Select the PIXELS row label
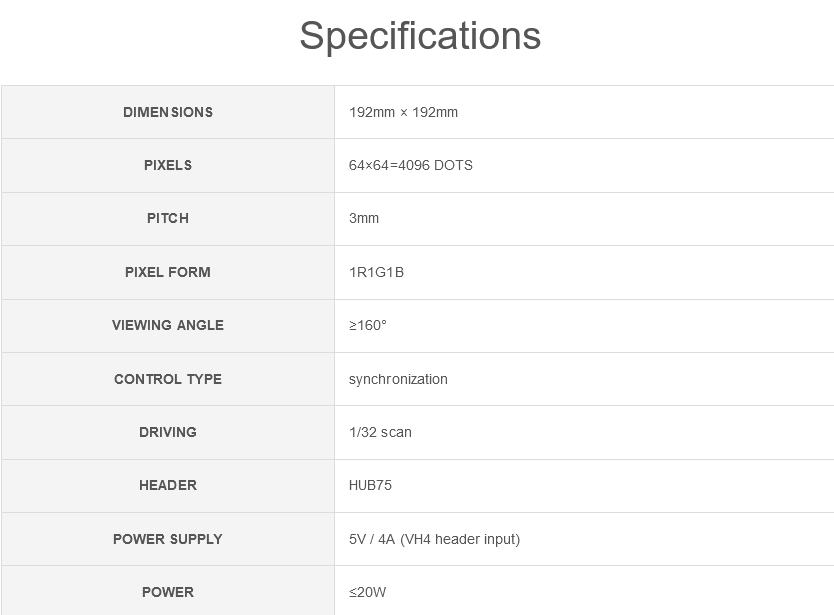The image size is (834, 615). (x=168, y=165)
